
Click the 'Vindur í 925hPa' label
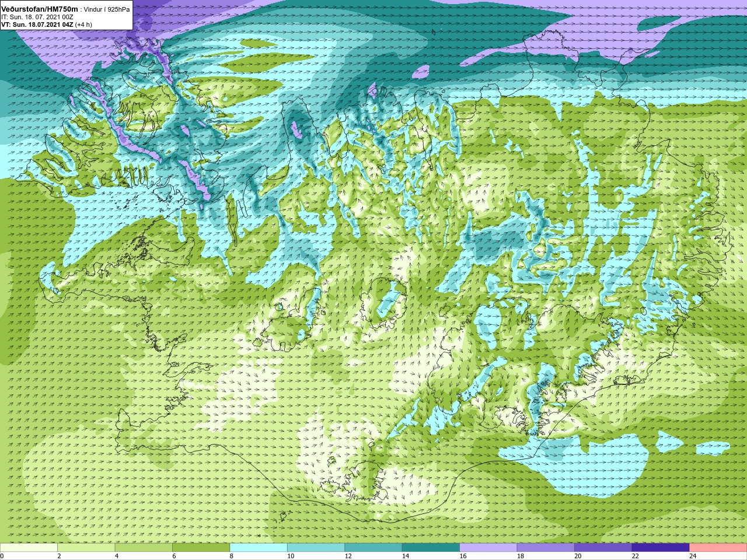(107, 10)
